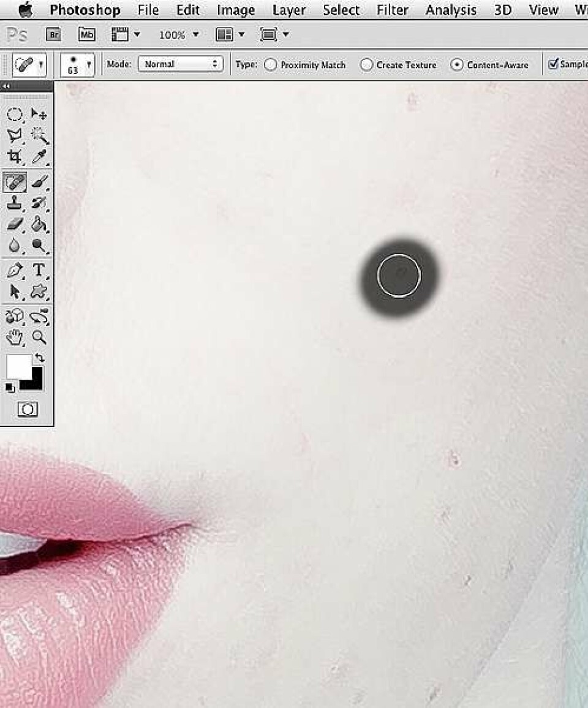
Task: Open the Image menu
Action: (x=236, y=10)
